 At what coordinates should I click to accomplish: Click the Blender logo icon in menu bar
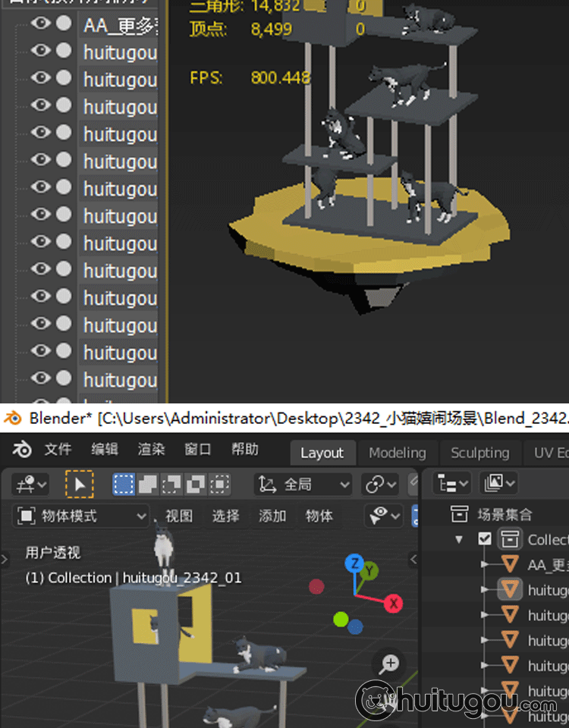pyautogui.click(x=22, y=450)
